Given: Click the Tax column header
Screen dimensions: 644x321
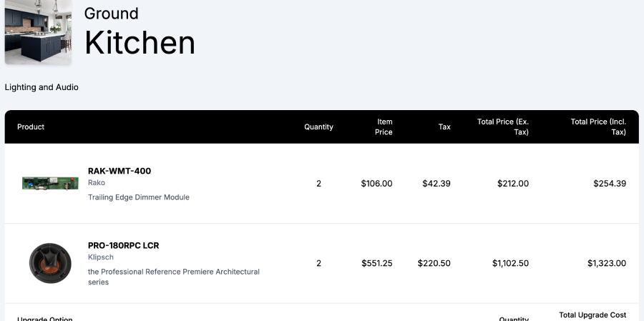Looking at the screenshot, I should (x=444, y=127).
